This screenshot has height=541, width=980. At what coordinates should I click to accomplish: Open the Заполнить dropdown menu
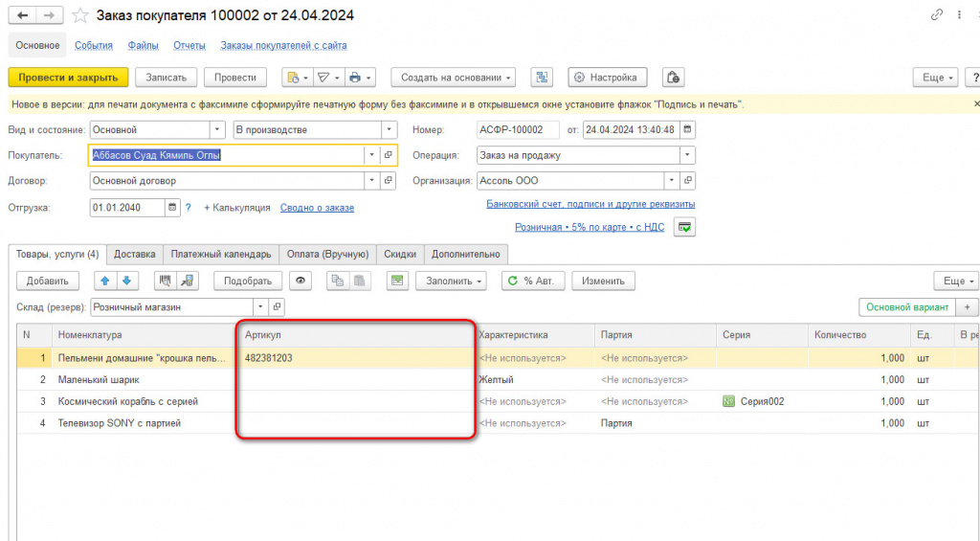click(452, 281)
